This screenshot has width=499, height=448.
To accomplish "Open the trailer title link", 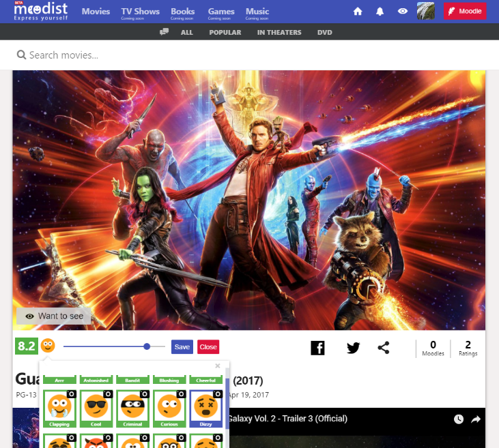I will (x=288, y=419).
